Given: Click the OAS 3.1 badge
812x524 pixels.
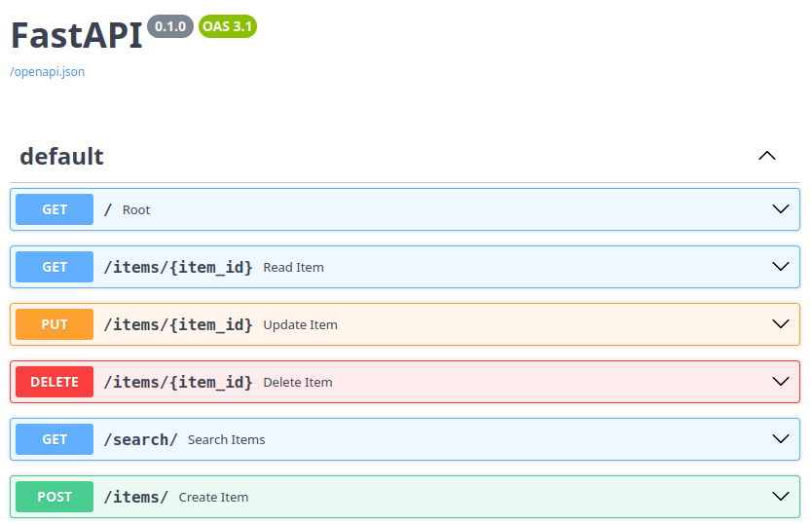Looking at the screenshot, I should 227,26.
